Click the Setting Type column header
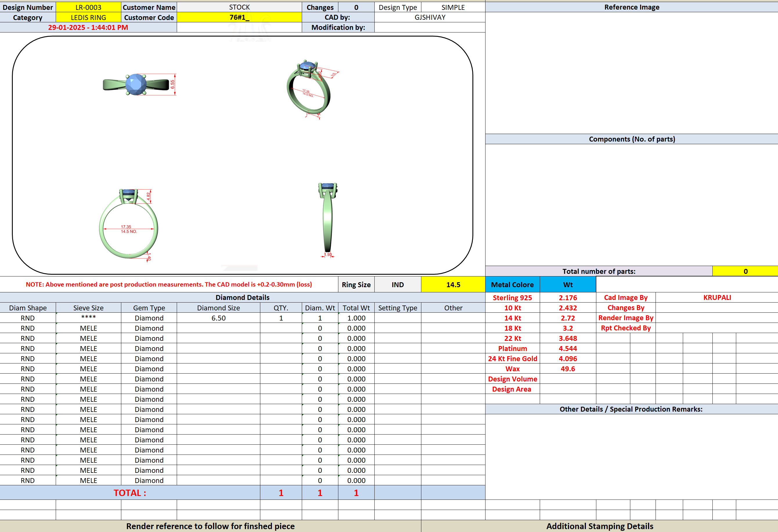Viewport: 778px width, 532px height. [x=398, y=308]
